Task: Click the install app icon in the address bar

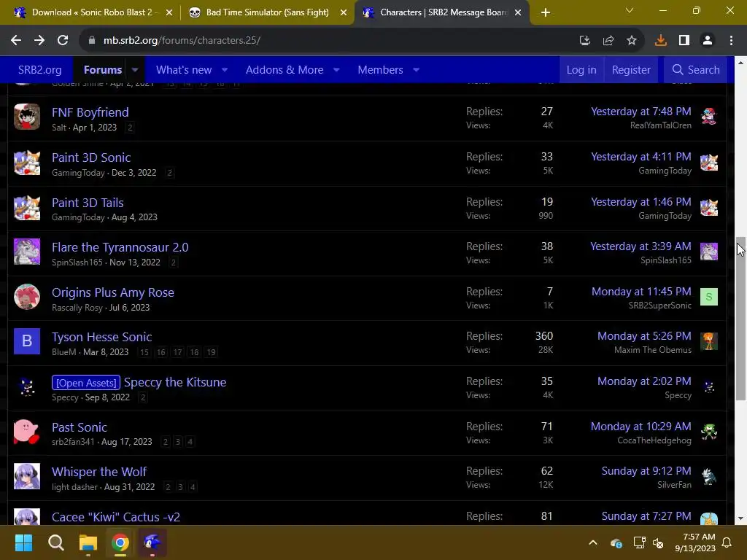Action: point(584,41)
